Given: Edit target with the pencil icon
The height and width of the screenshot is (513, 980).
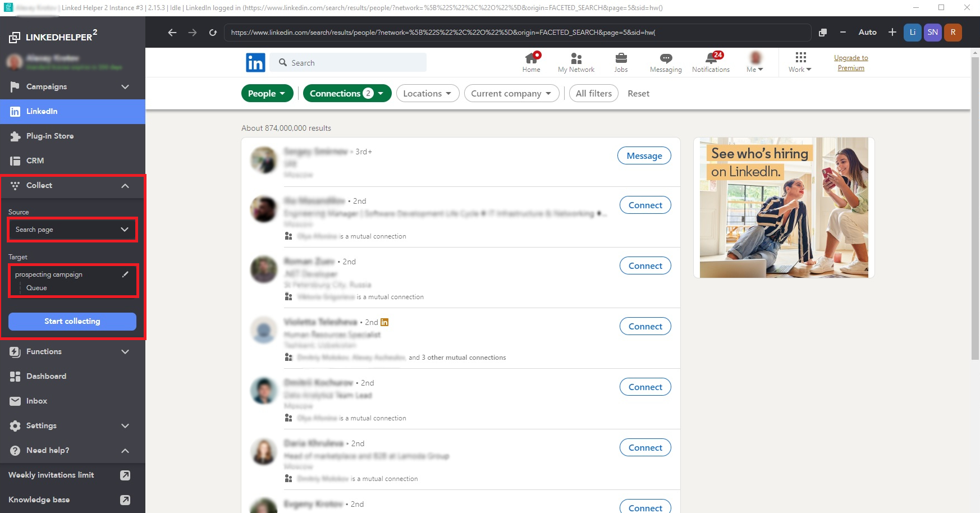Looking at the screenshot, I should pyautogui.click(x=125, y=274).
